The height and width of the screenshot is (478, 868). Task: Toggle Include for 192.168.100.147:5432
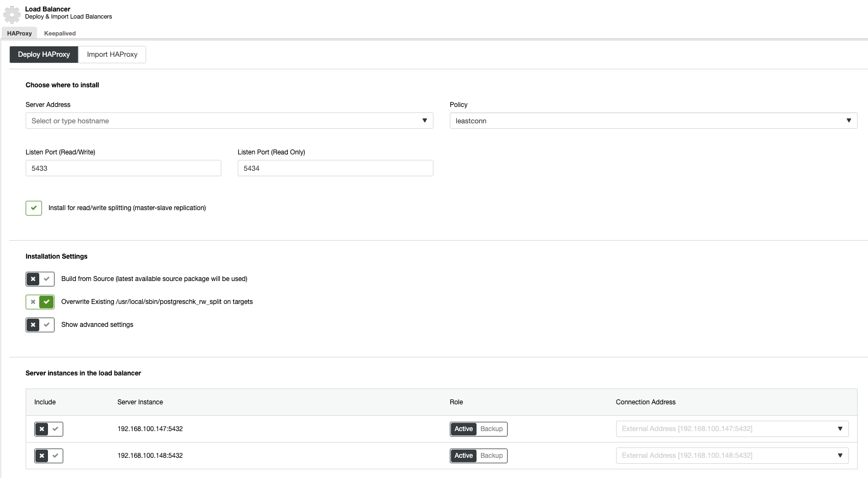[49, 429]
